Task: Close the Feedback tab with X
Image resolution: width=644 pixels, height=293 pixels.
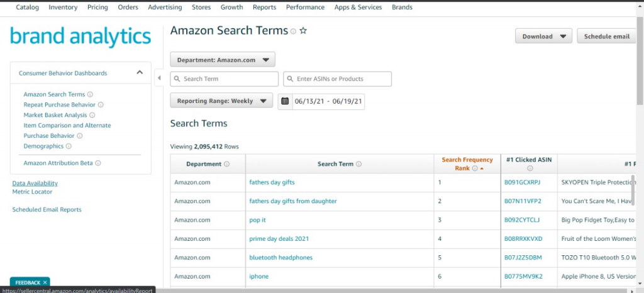Action: point(45,282)
